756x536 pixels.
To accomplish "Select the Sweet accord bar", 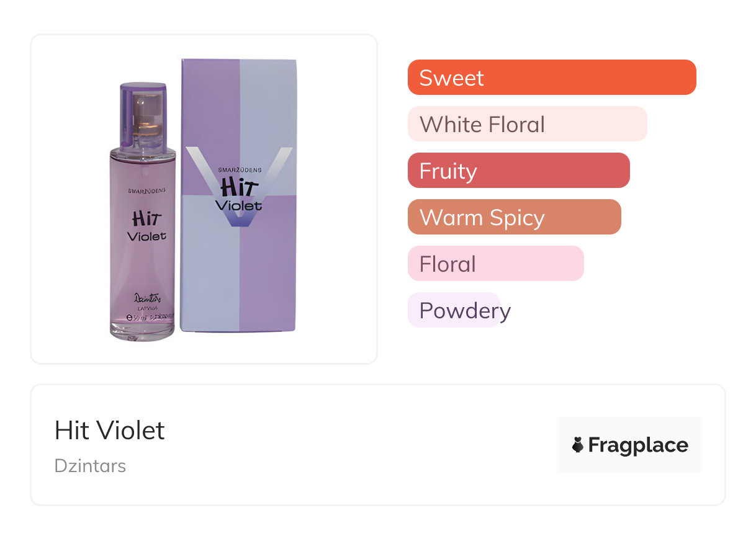I will [551, 78].
